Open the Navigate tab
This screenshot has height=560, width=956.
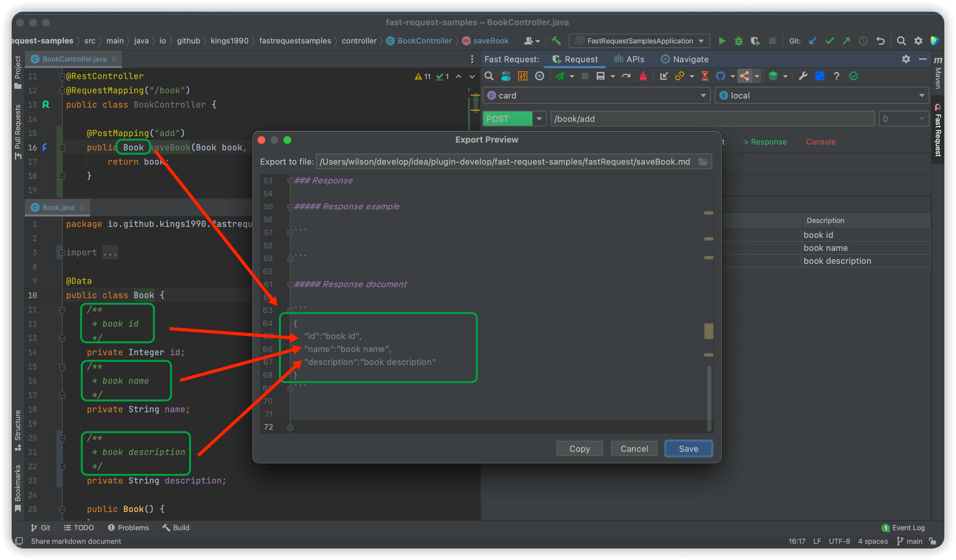pos(685,59)
